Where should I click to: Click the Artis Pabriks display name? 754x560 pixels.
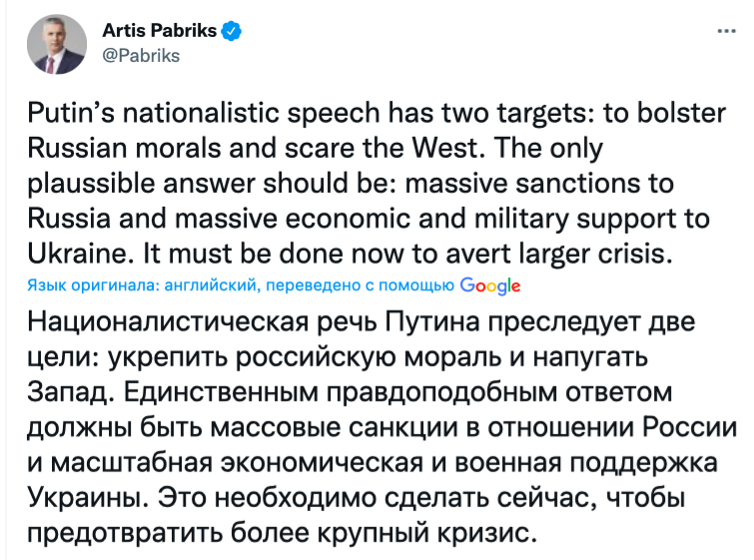pos(159,31)
